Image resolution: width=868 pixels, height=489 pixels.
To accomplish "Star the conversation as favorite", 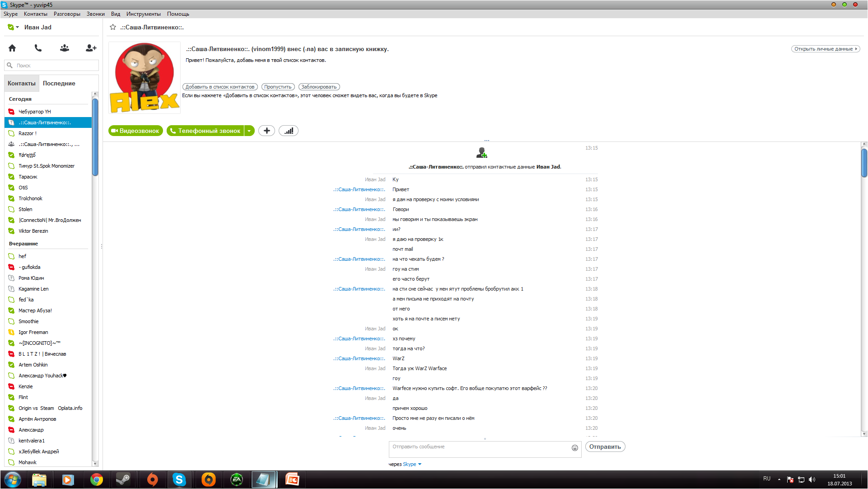I will click(113, 27).
